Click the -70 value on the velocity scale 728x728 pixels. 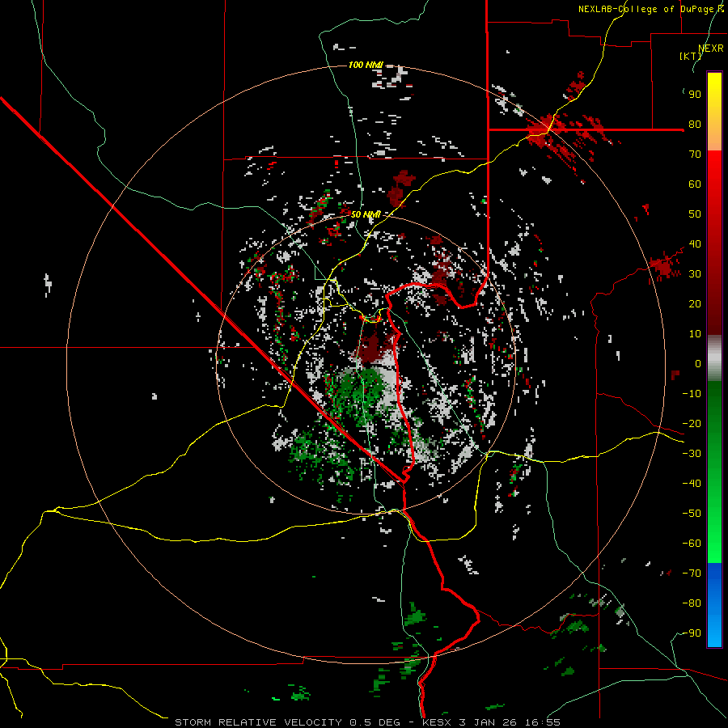point(692,574)
